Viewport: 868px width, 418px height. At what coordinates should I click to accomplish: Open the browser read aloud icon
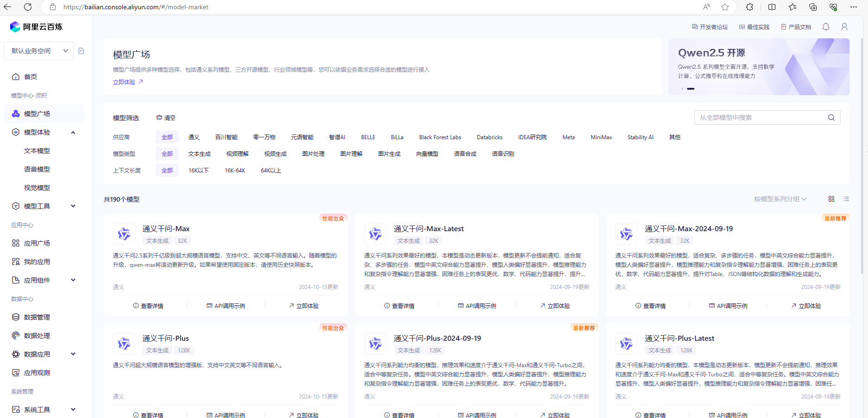click(706, 7)
